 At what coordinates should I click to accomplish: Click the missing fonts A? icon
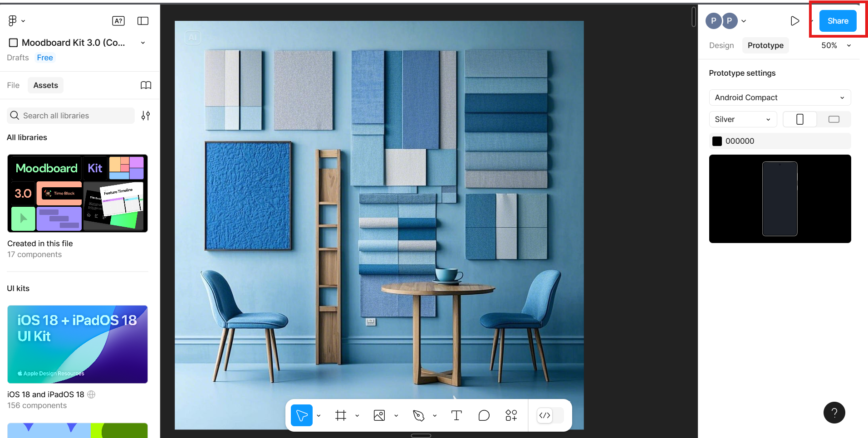pos(118,21)
